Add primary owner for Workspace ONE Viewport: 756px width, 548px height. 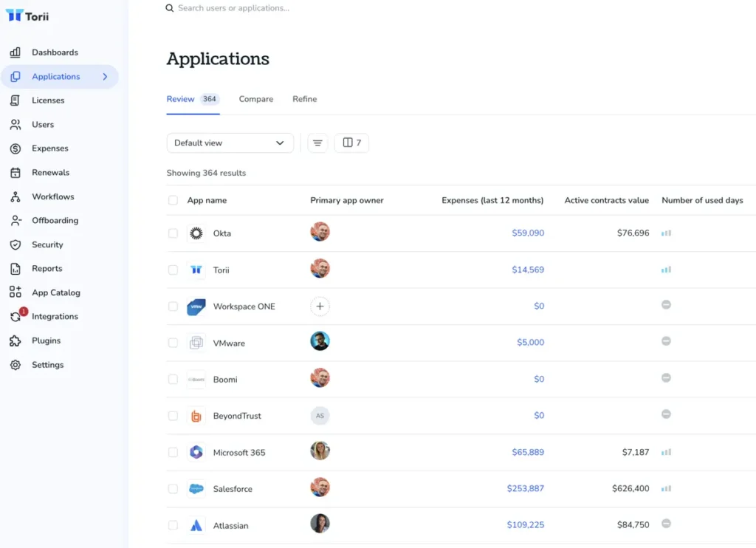coord(320,306)
